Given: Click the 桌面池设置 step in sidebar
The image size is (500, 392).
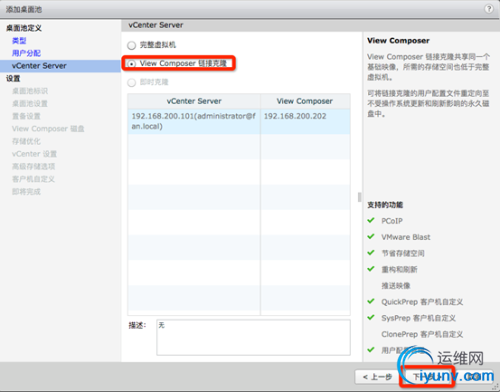Looking at the screenshot, I should [x=30, y=104].
